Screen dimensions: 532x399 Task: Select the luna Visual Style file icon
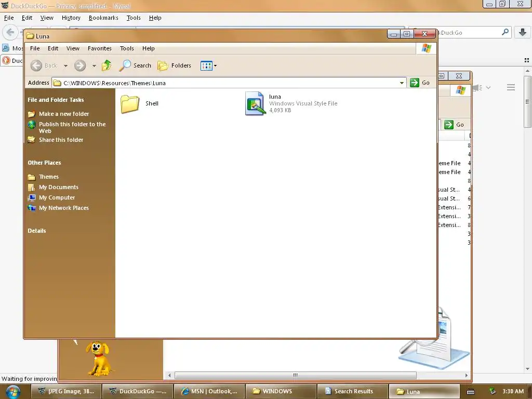coord(255,103)
